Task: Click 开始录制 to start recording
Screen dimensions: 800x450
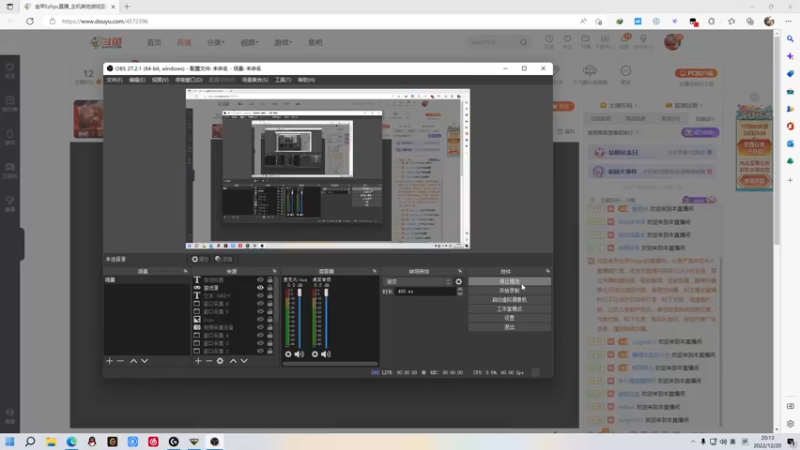Action: [x=509, y=291]
